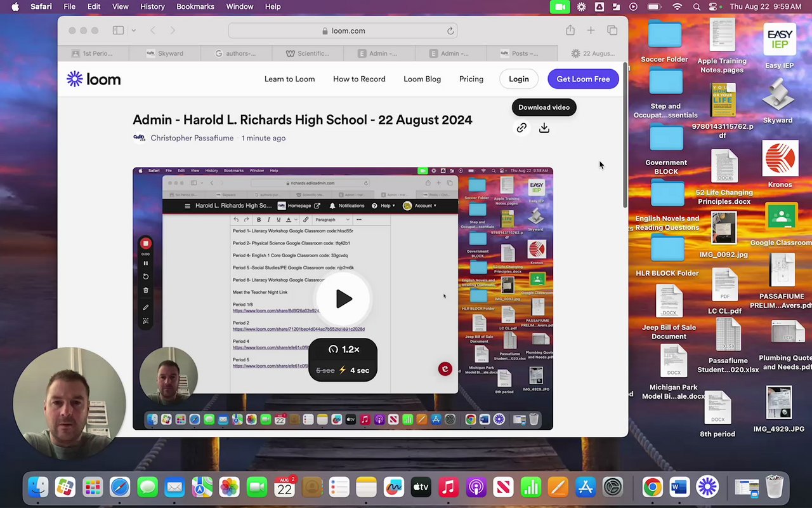
Task: Open Spotlight search in menu bar
Action: tap(697, 6)
